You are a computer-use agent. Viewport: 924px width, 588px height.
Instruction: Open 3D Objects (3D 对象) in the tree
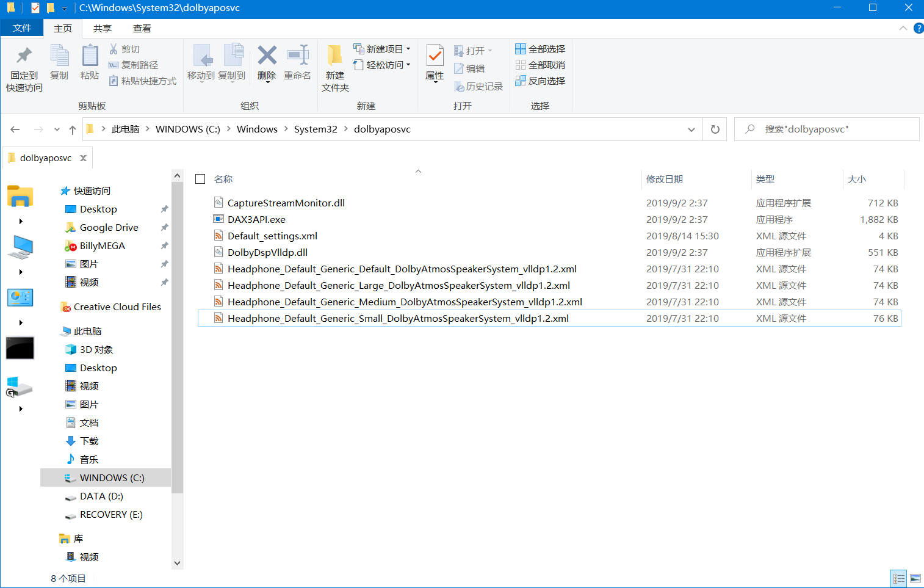[96, 350]
